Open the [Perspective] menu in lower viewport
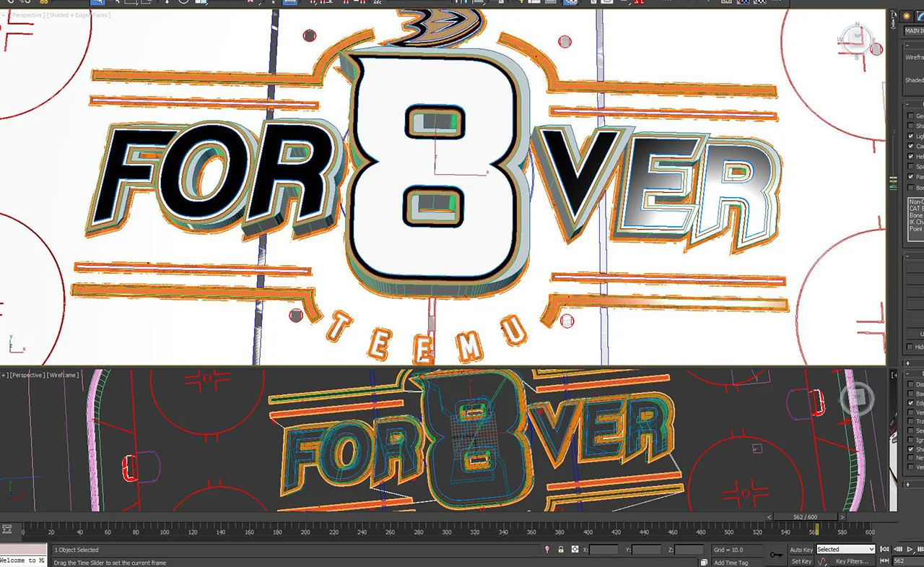Image resolution: width=924 pixels, height=567 pixels. point(27,375)
